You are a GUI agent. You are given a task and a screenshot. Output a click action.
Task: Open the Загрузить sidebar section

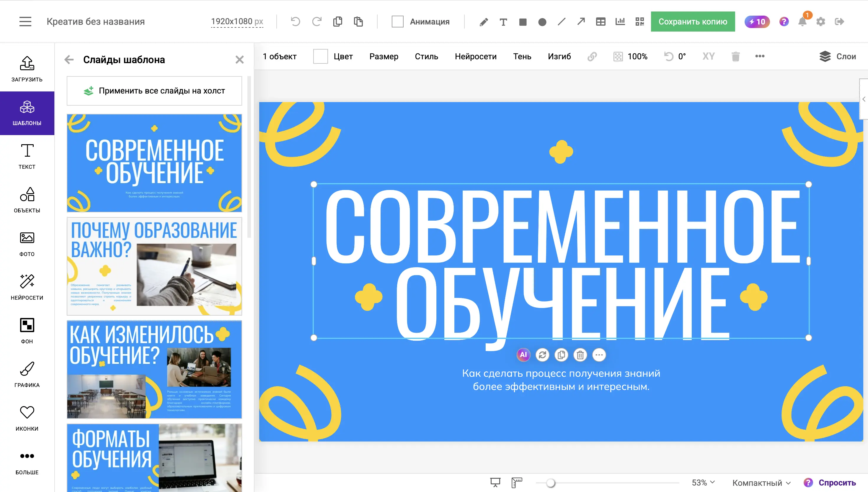tap(27, 69)
